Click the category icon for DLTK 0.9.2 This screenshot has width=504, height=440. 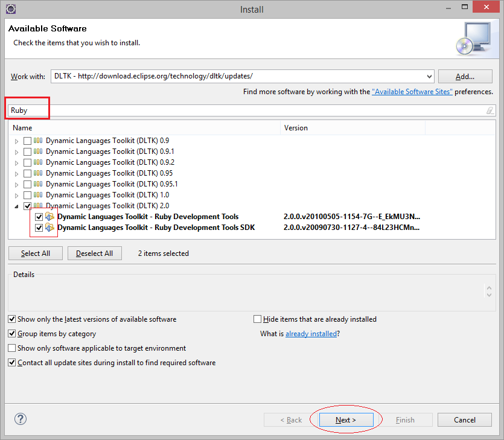pyautogui.click(x=38, y=162)
